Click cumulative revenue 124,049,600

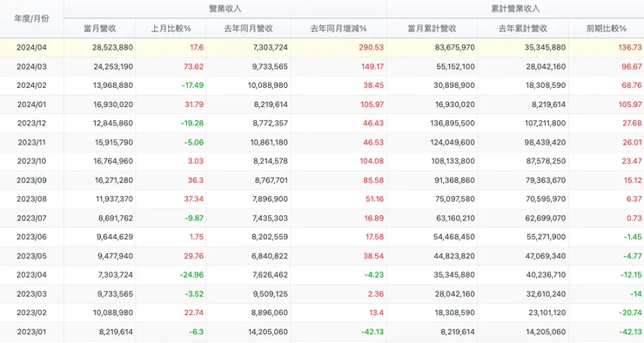pos(453,143)
